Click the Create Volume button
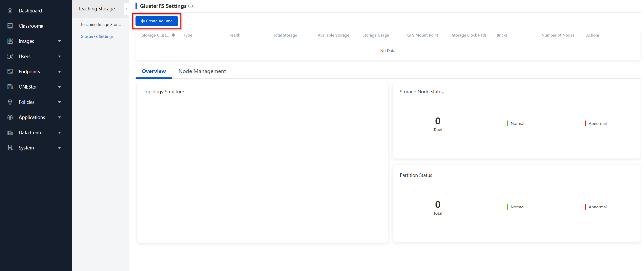The image size is (644, 271). tap(157, 21)
